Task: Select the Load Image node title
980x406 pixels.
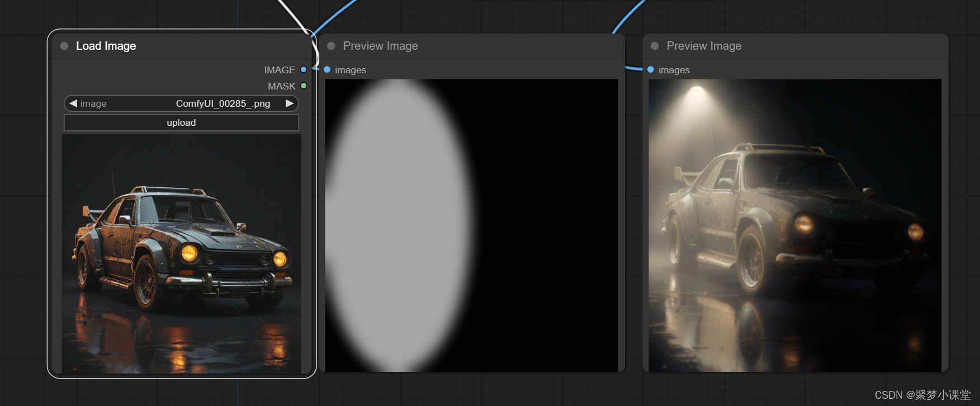Action: [106, 46]
